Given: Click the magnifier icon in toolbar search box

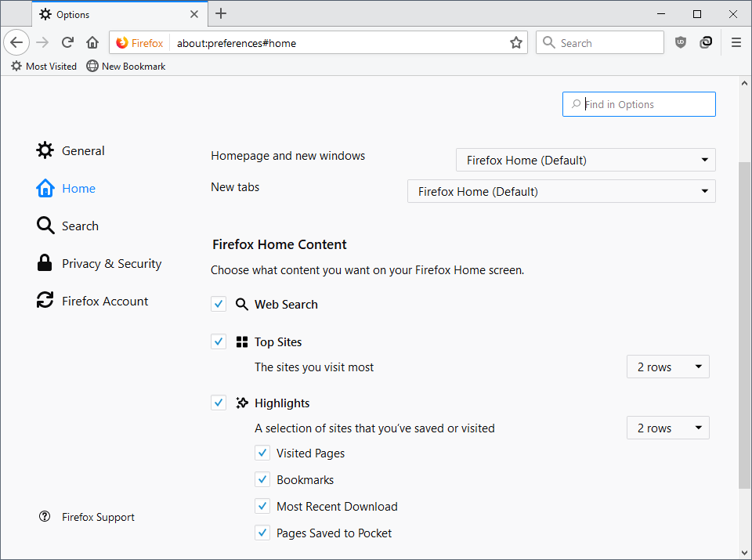Looking at the screenshot, I should tap(548, 42).
